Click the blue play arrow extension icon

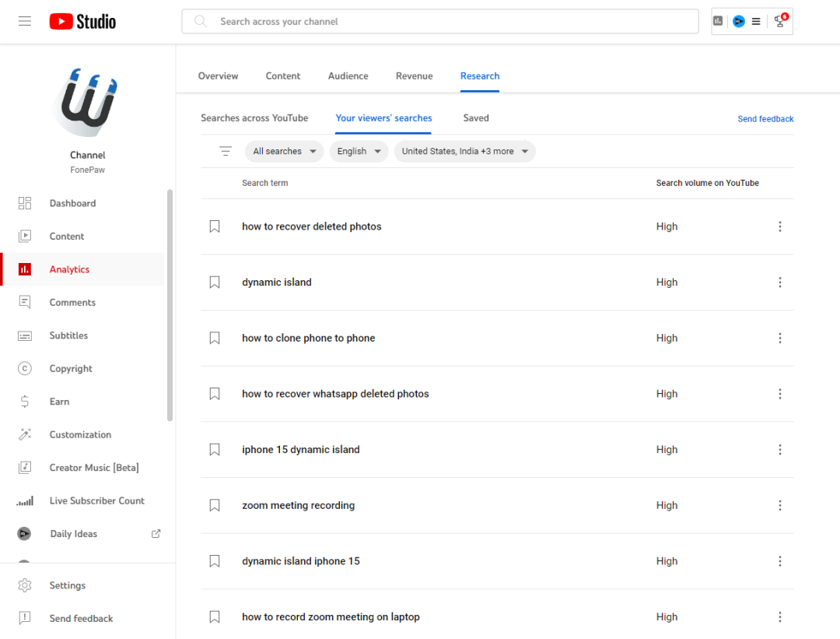pyautogui.click(x=738, y=22)
